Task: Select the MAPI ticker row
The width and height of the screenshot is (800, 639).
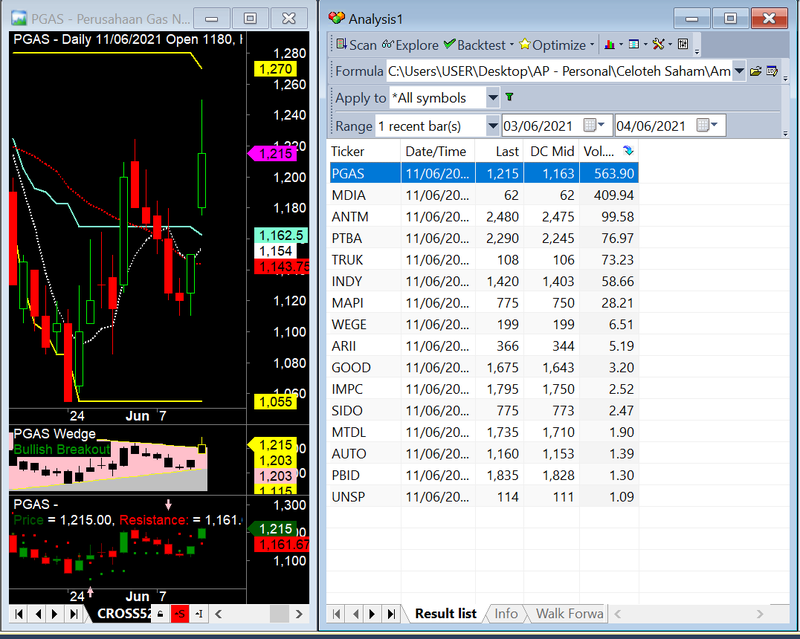Action: point(484,303)
